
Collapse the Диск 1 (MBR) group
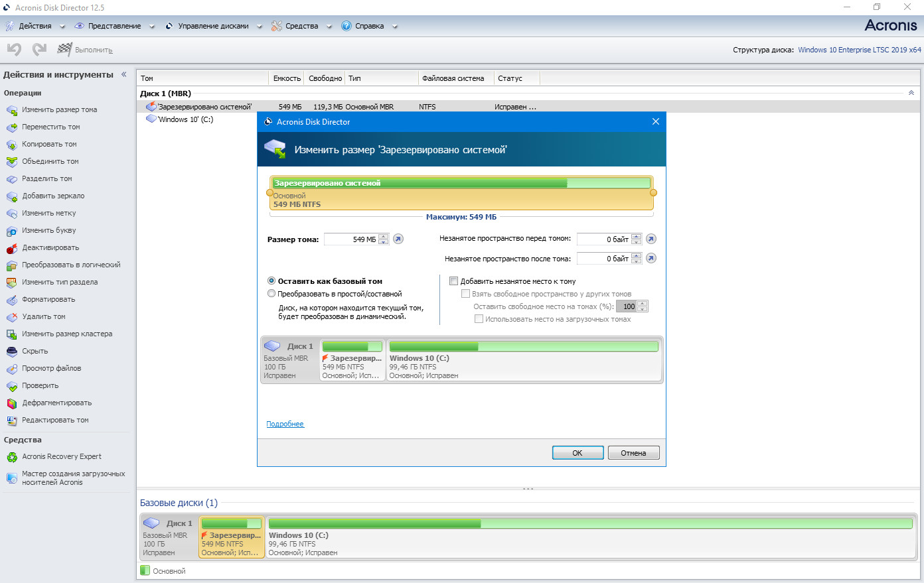coord(911,94)
